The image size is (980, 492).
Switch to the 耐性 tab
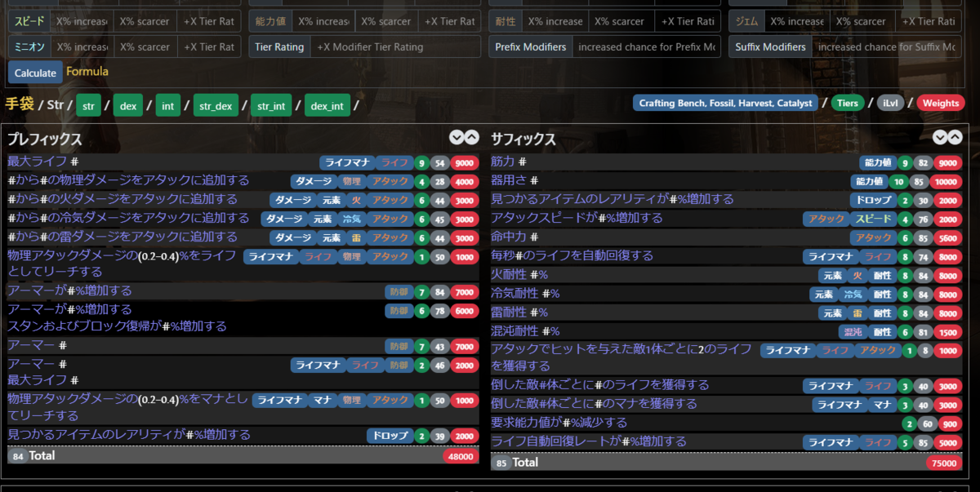coord(506,20)
